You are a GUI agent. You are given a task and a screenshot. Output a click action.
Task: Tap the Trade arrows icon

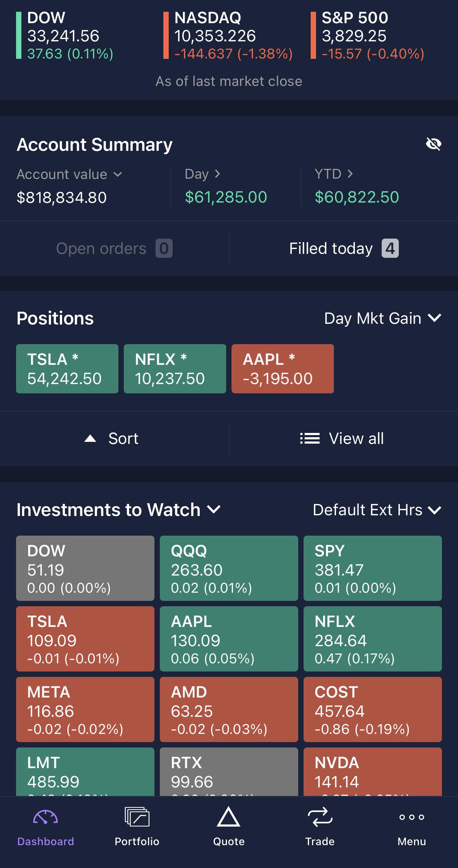point(320,817)
